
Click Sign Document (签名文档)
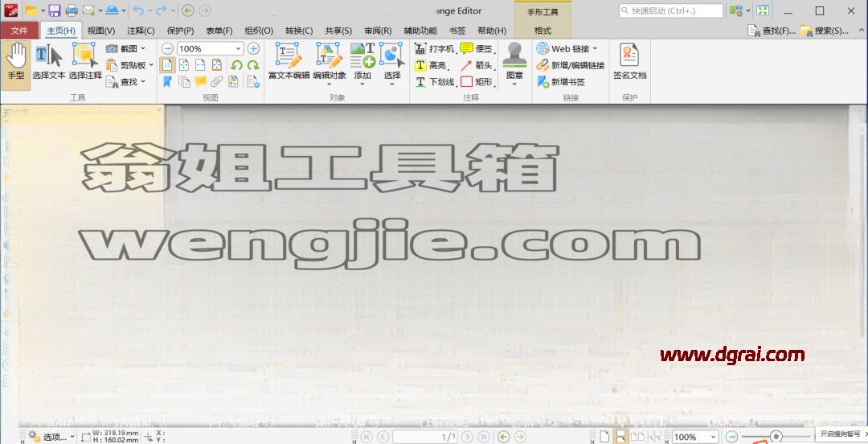pyautogui.click(x=629, y=62)
